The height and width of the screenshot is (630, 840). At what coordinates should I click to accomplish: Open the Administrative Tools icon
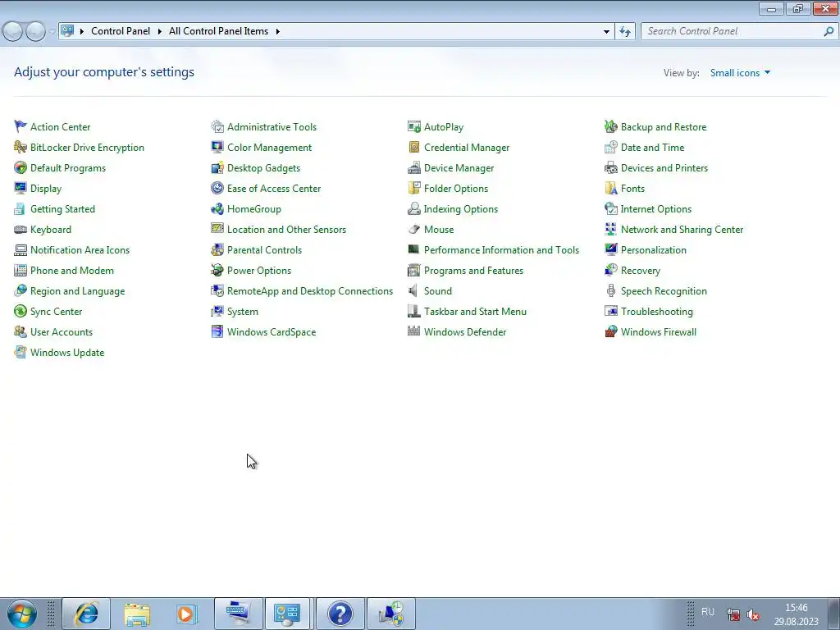217,126
